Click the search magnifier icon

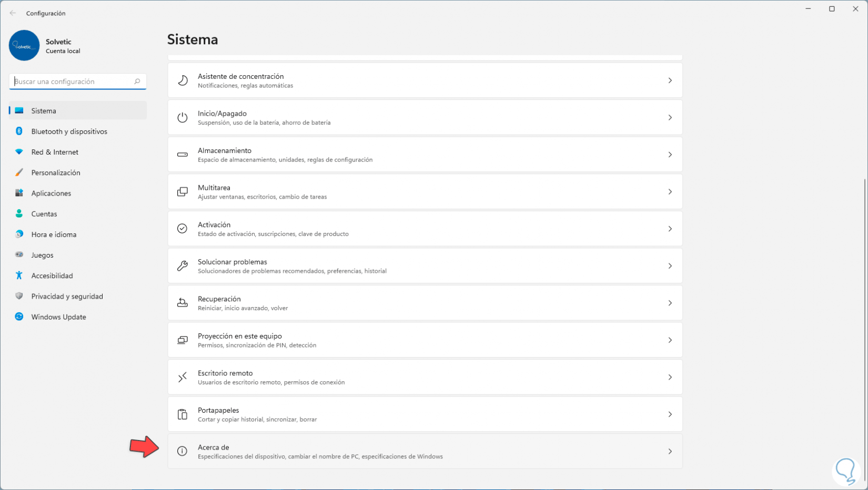pos(137,81)
